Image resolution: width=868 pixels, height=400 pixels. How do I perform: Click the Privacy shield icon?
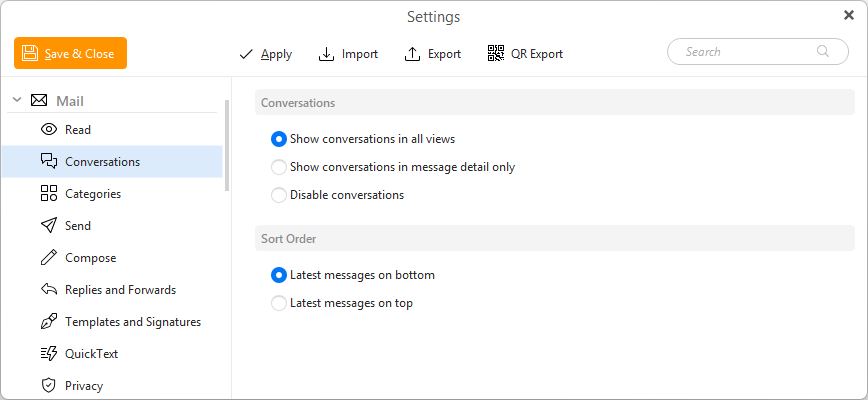48,386
